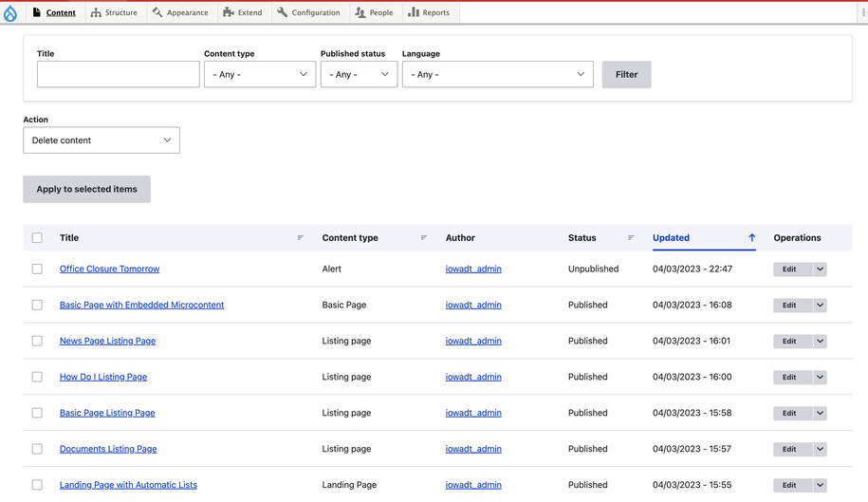The image size is (868, 502).
Task: Open the Structure admin menu
Action: [115, 12]
